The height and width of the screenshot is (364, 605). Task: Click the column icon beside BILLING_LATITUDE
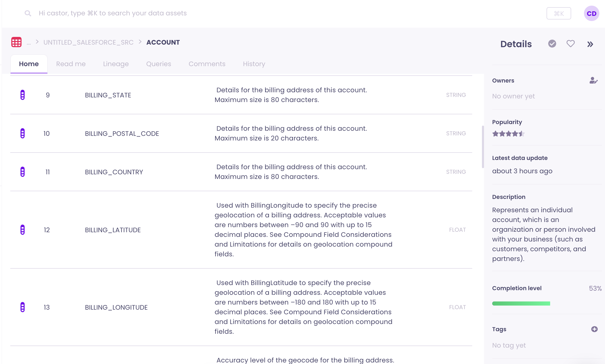pos(23,230)
